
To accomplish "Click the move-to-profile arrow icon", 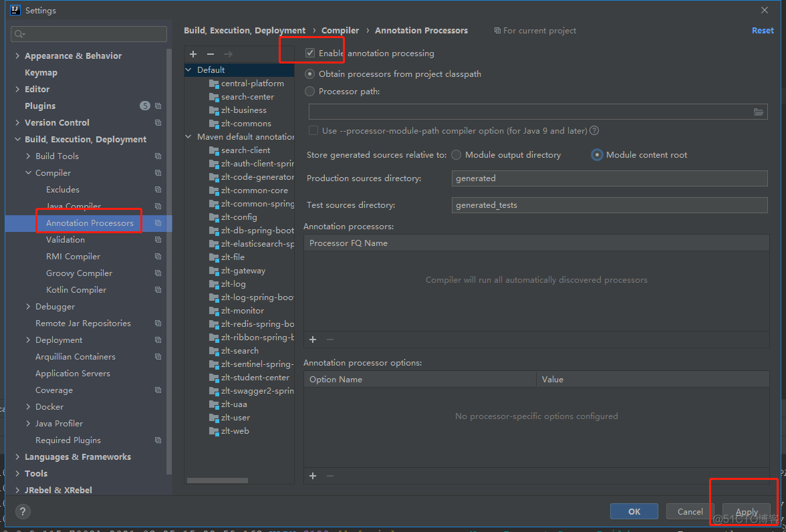I will tap(228, 54).
